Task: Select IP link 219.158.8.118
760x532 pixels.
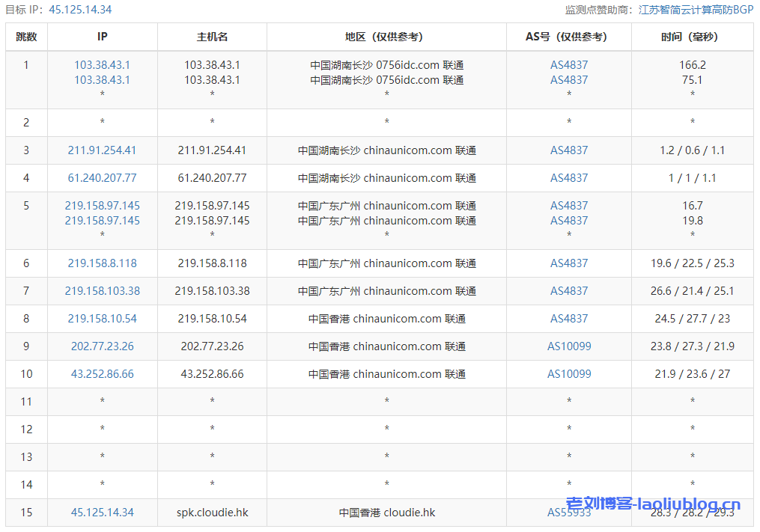Action: pyautogui.click(x=102, y=263)
